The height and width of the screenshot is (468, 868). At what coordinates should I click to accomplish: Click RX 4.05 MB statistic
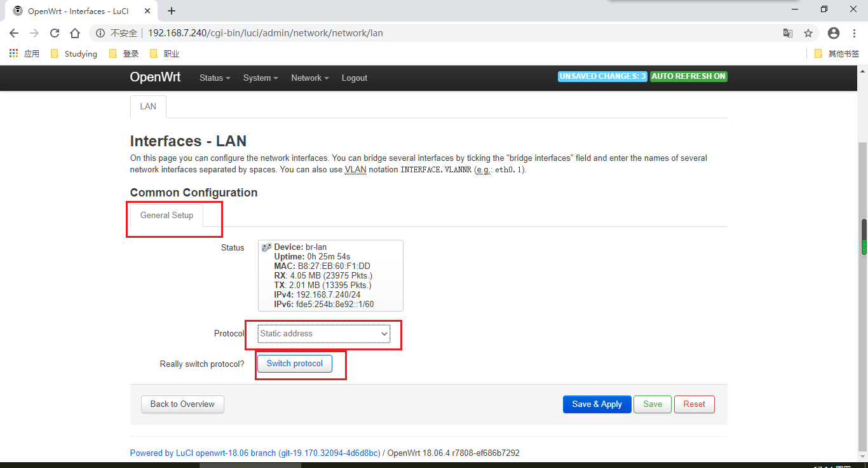323,275
